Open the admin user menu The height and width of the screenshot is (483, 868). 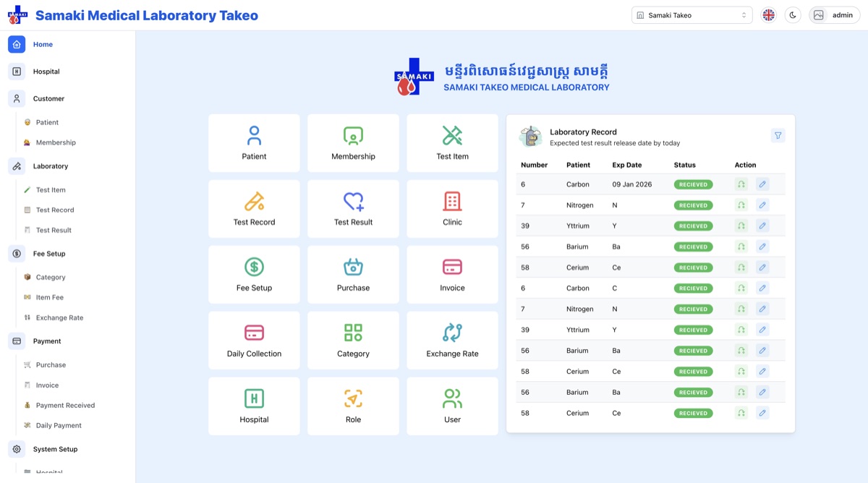pyautogui.click(x=834, y=15)
